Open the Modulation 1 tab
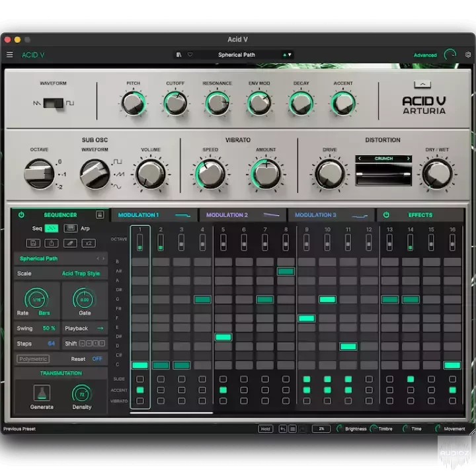This screenshot has height=476, width=476. [x=154, y=215]
